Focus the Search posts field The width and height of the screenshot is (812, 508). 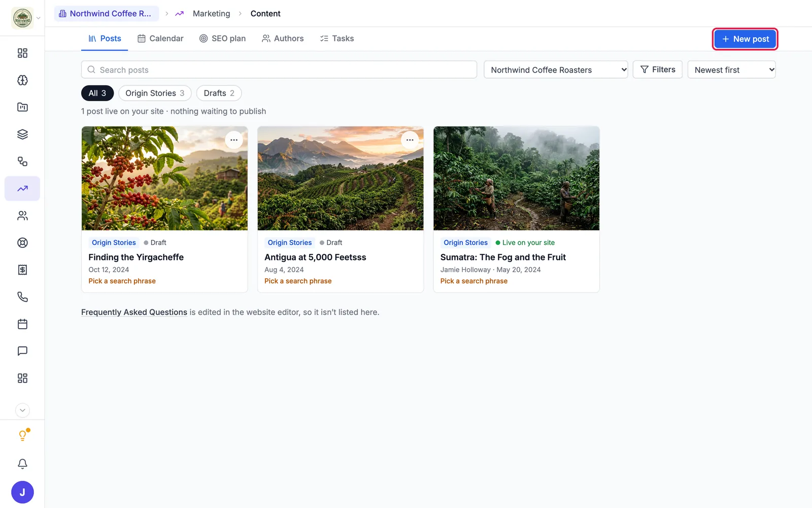pyautogui.click(x=279, y=70)
